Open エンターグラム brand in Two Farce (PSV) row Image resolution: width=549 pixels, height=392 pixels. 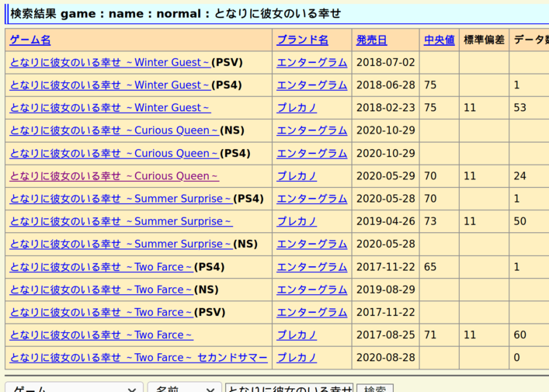click(x=312, y=312)
